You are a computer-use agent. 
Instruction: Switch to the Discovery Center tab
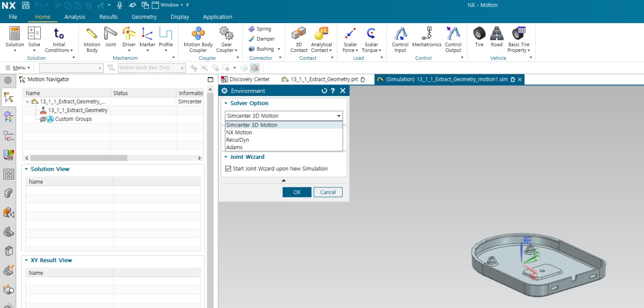pos(249,79)
